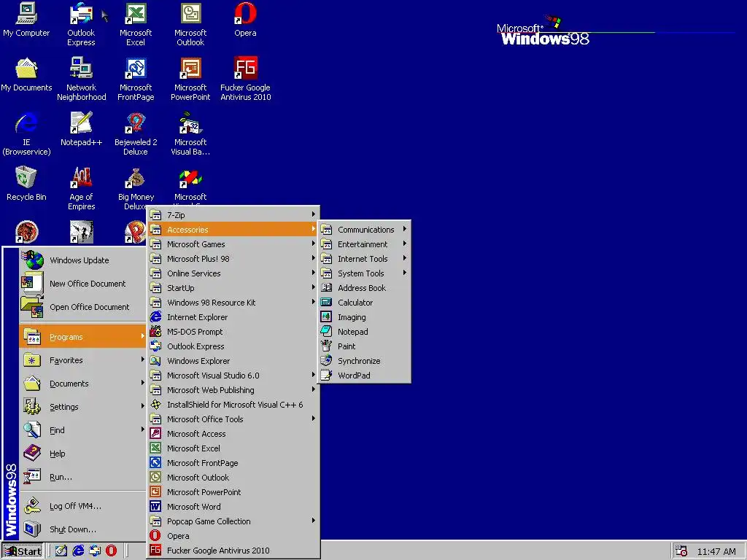Viewport: 747px width, 560px height.
Task: Choose Windows Update in Start menu
Action: click(82, 260)
